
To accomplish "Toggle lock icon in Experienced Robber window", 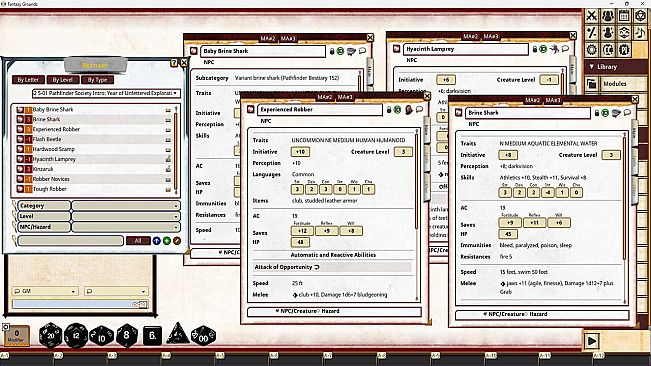I will coord(389,110).
